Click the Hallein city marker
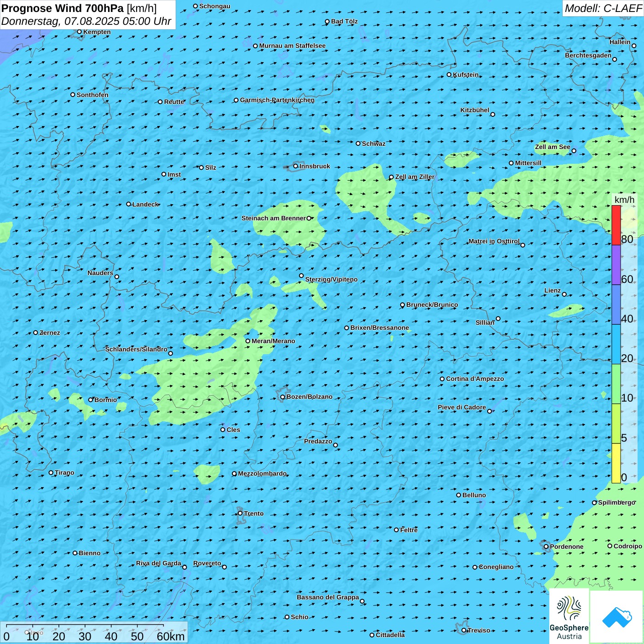The height and width of the screenshot is (644, 644). point(634,46)
